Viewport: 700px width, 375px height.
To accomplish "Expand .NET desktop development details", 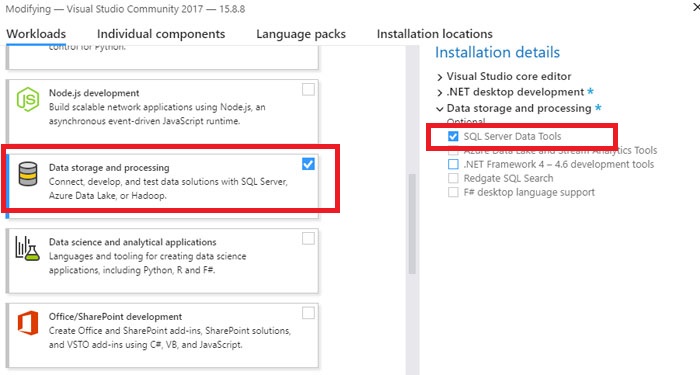I will [440, 93].
